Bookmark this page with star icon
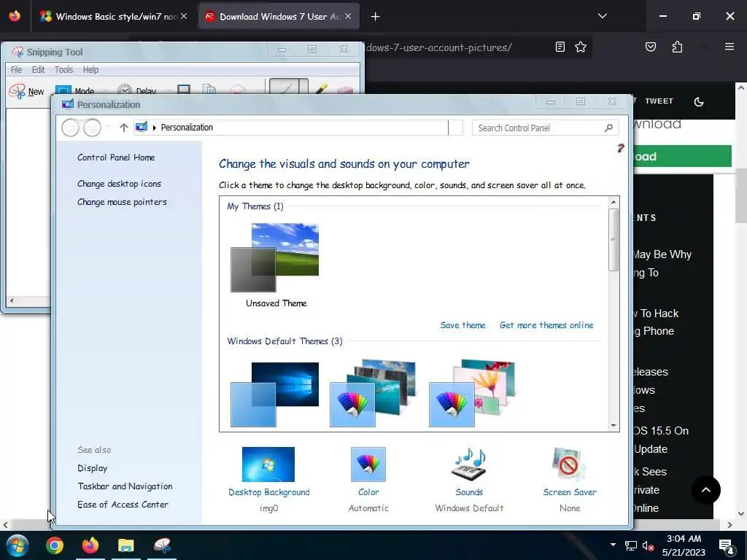This screenshot has width=747, height=560. pyautogui.click(x=581, y=47)
